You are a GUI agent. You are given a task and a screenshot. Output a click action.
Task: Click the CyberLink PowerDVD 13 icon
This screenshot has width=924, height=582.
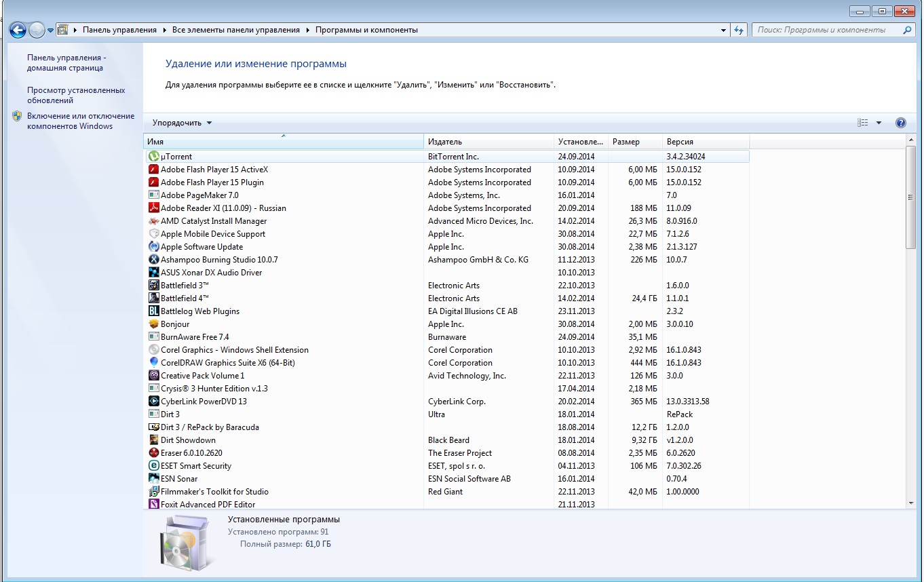[154, 402]
